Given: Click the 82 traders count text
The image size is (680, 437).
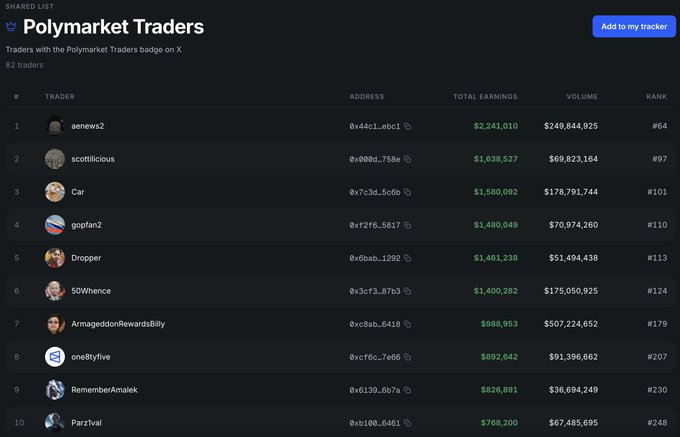Looking at the screenshot, I should coord(24,65).
